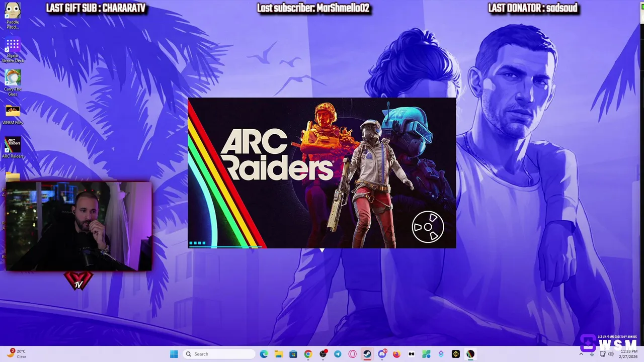Open the black-and-white link icon app in taskbar
The image size is (644, 362).
[x=411, y=354]
